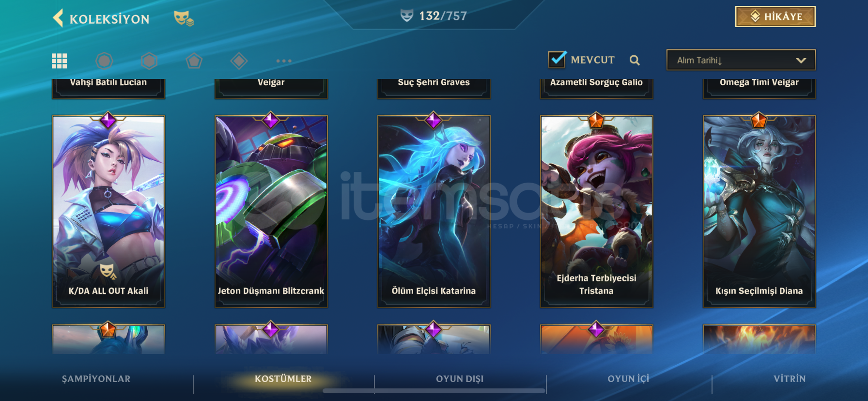Screen dimensions: 868x401
Task: Select the grid all-skins filter icon
Action: (x=60, y=61)
